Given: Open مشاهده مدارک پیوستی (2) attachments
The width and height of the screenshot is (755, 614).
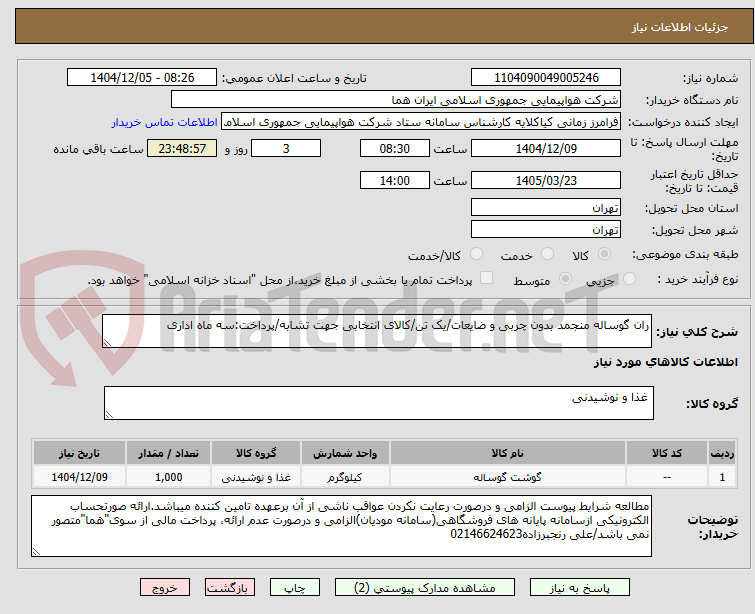Looking at the screenshot, I should tap(425, 588).
